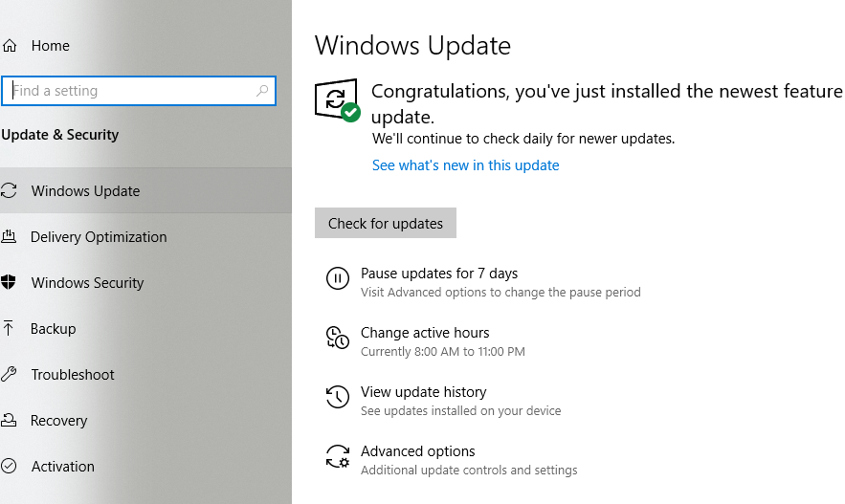Click the Windows Update sync arrows icon

[9, 190]
